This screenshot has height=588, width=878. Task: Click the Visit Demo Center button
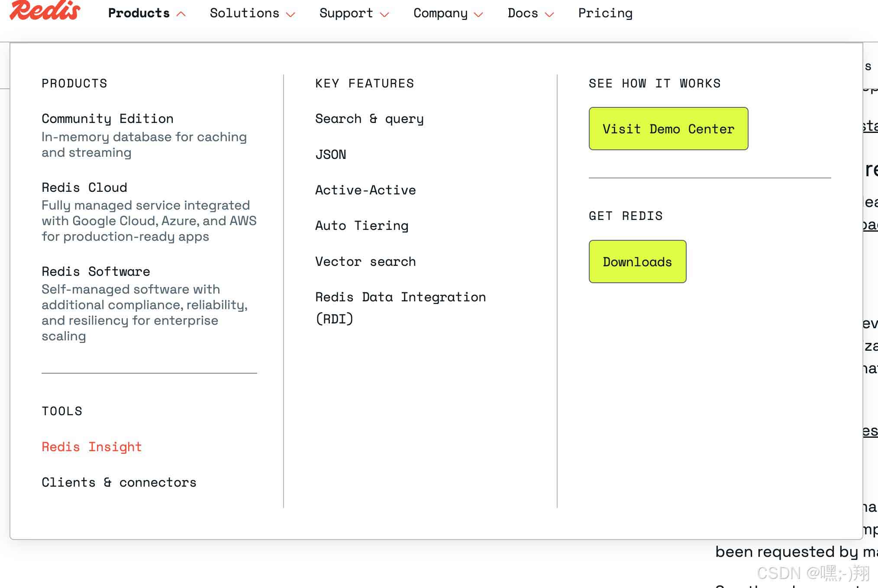click(668, 129)
